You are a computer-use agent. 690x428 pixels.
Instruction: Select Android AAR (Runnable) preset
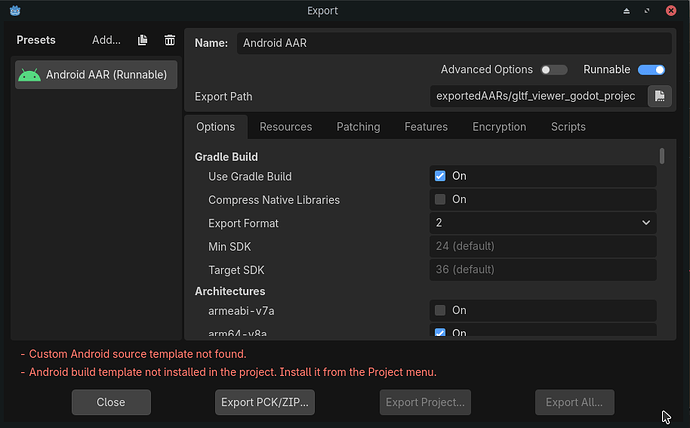click(x=96, y=75)
